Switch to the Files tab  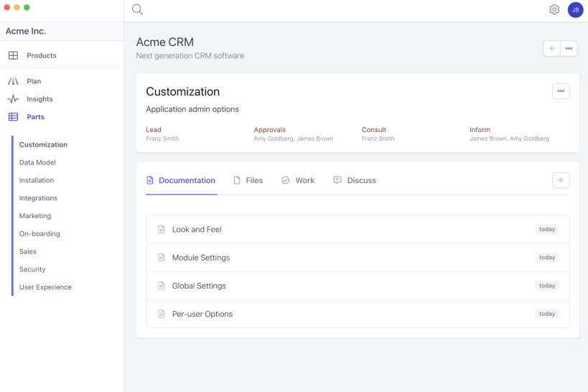(x=248, y=180)
